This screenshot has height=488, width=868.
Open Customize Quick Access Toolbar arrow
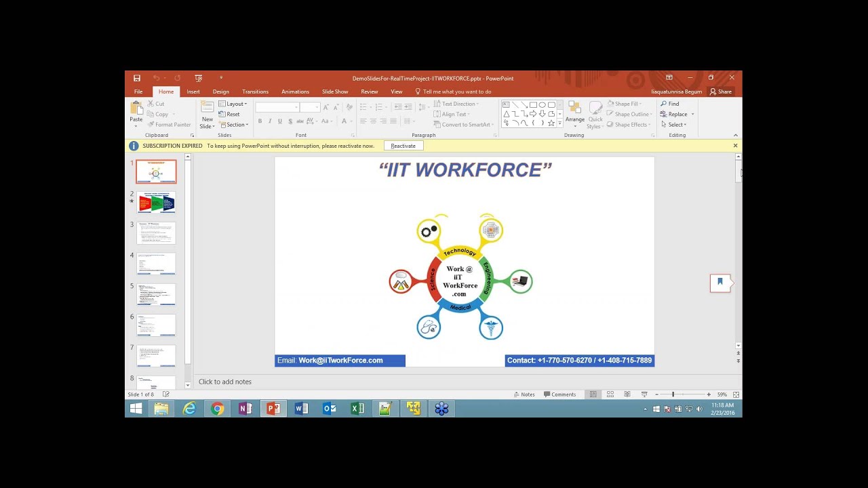221,78
